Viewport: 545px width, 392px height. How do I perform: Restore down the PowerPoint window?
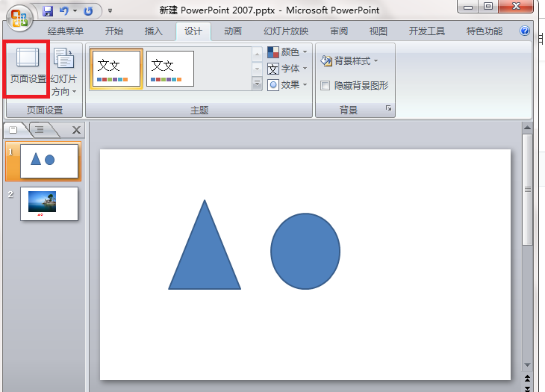[x=488, y=7]
